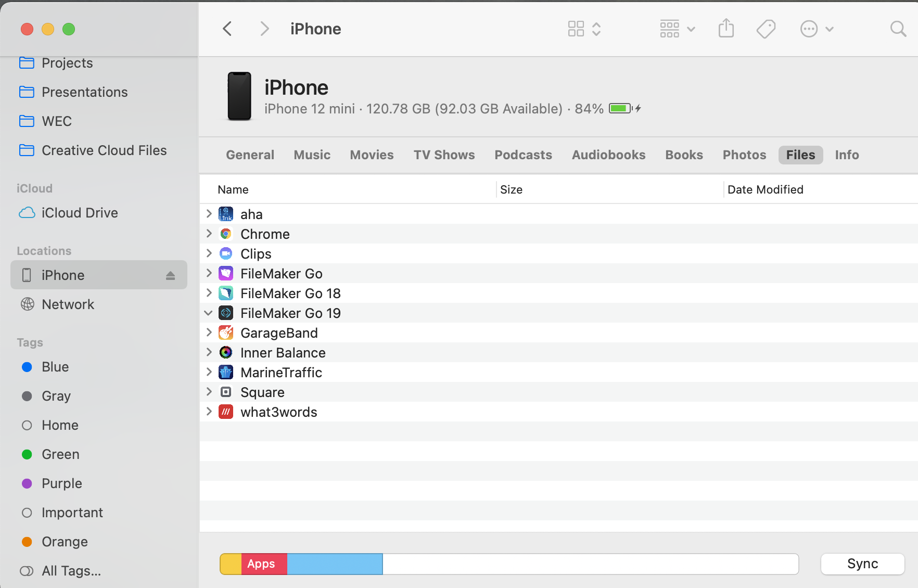Switch to the TV Shows tab
The height and width of the screenshot is (588, 918).
[444, 155]
